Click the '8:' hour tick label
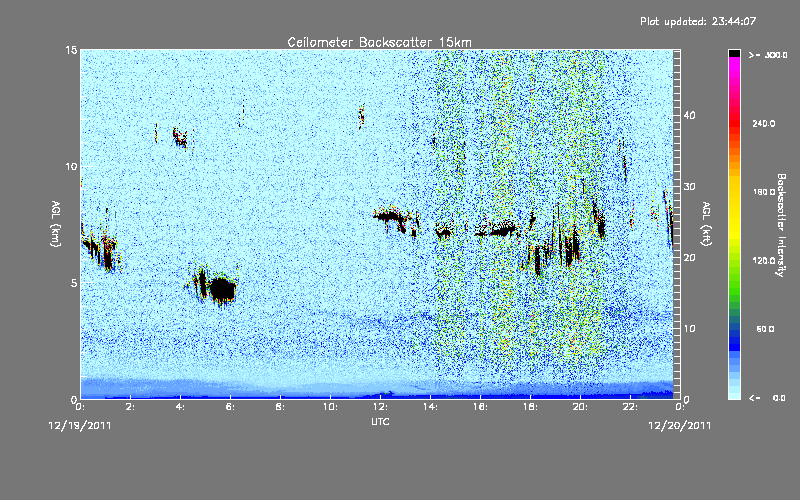This screenshot has width=800, height=500. coord(281,407)
